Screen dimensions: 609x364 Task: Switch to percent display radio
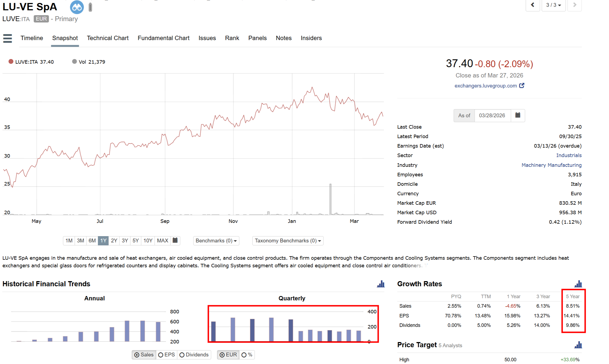click(x=247, y=355)
